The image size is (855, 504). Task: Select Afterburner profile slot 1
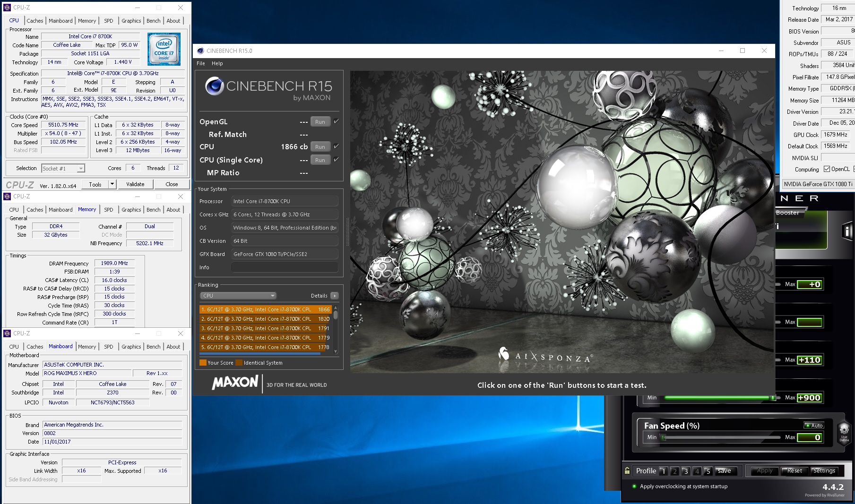(x=663, y=471)
